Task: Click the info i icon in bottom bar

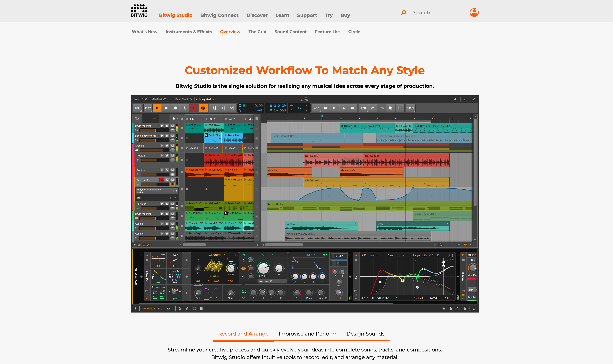Action: [x=135, y=309]
